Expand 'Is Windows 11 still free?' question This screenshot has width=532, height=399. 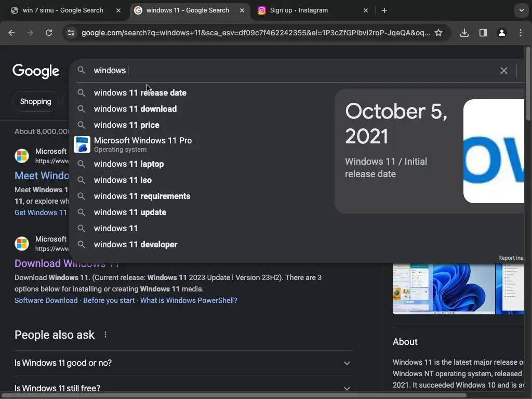[183, 388]
